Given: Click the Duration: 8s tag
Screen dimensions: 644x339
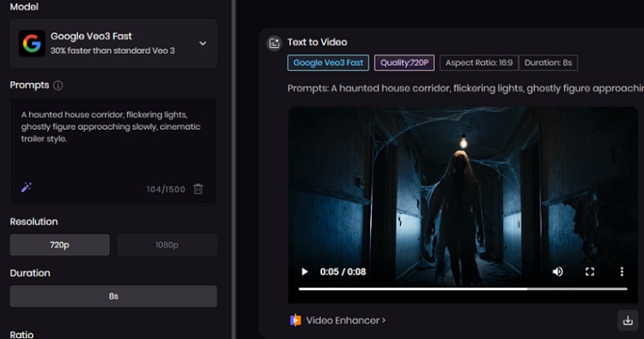Looking at the screenshot, I should pos(549,63).
